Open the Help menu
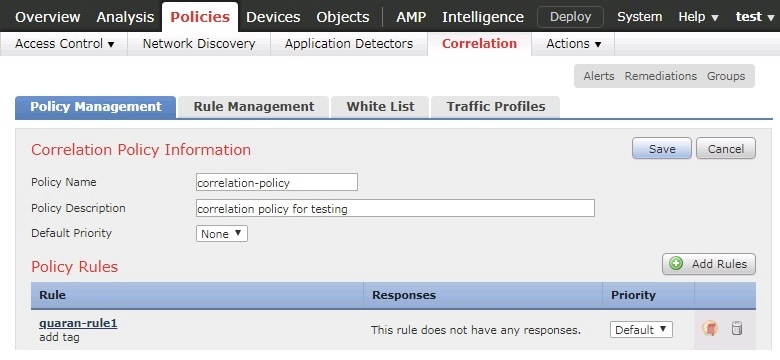The image size is (780, 360). click(x=698, y=17)
